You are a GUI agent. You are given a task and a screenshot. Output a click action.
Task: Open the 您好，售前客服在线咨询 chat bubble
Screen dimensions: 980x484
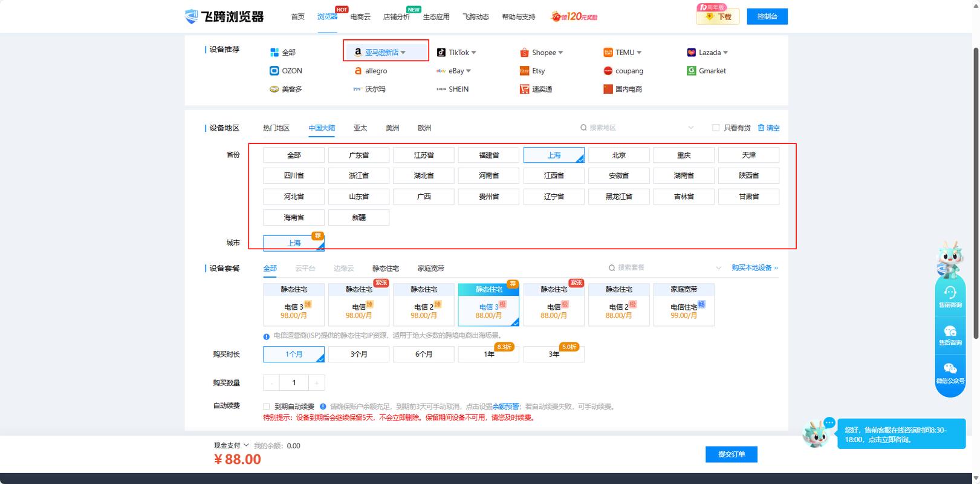901,435
